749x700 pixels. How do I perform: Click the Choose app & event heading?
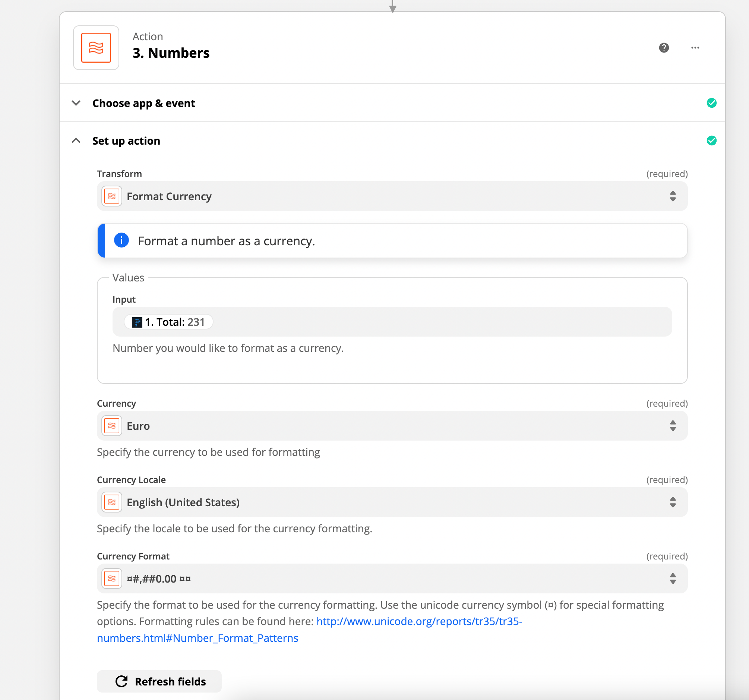(143, 103)
